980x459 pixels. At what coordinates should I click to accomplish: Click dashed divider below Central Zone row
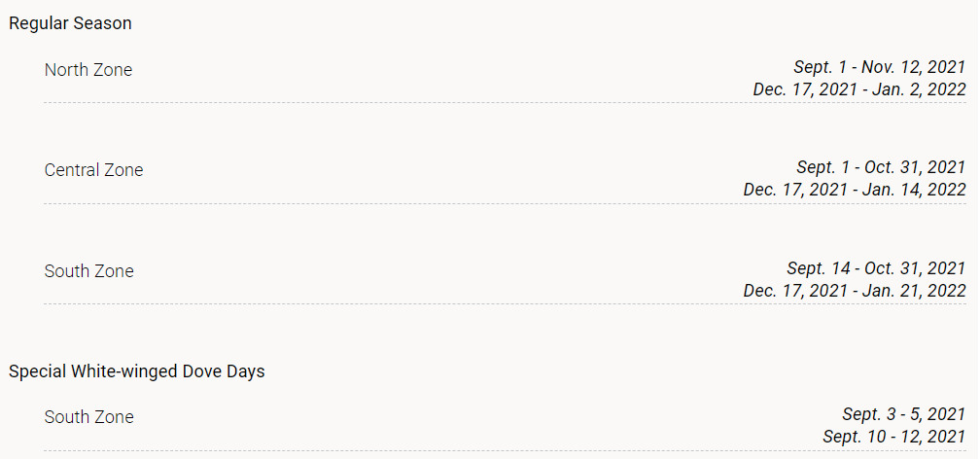(x=505, y=203)
